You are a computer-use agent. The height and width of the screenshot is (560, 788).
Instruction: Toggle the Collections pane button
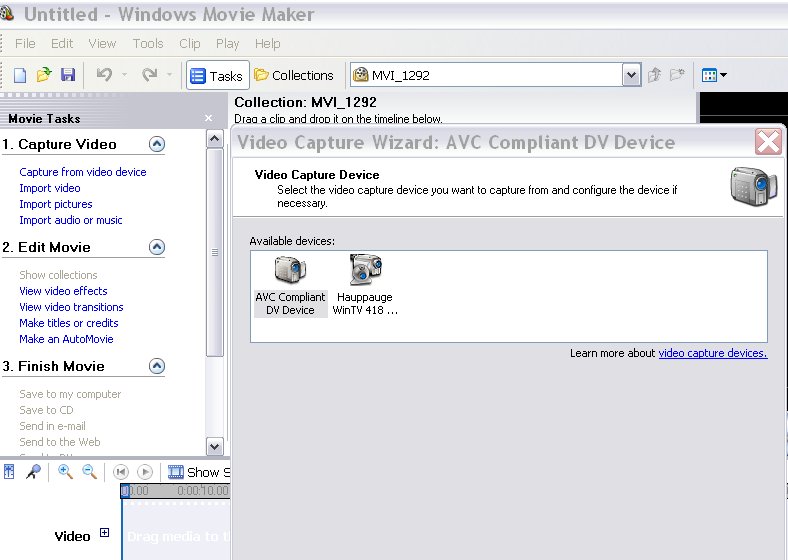pyautogui.click(x=293, y=75)
